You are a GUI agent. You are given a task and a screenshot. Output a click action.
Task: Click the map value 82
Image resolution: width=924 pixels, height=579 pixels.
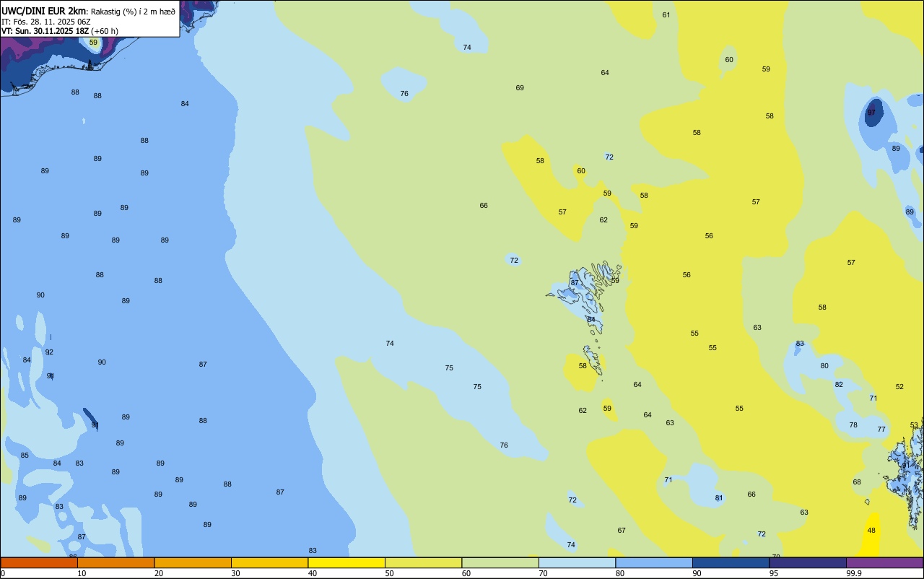click(x=839, y=385)
